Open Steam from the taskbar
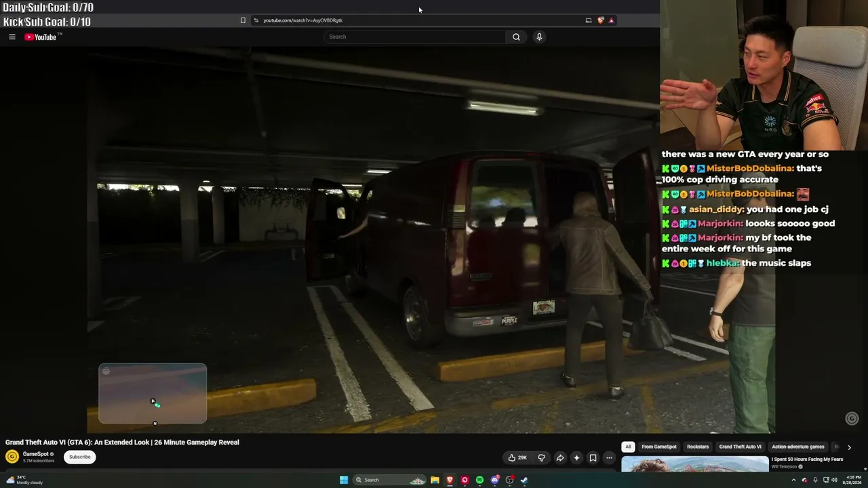This screenshot has height=488, width=868. 524,480
